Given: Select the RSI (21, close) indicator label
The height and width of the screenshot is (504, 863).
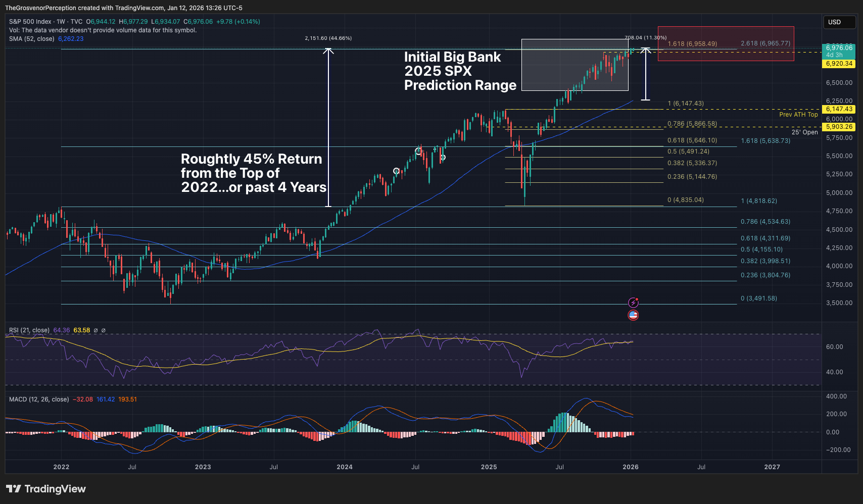Looking at the screenshot, I should pyautogui.click(x=29, y=330).
